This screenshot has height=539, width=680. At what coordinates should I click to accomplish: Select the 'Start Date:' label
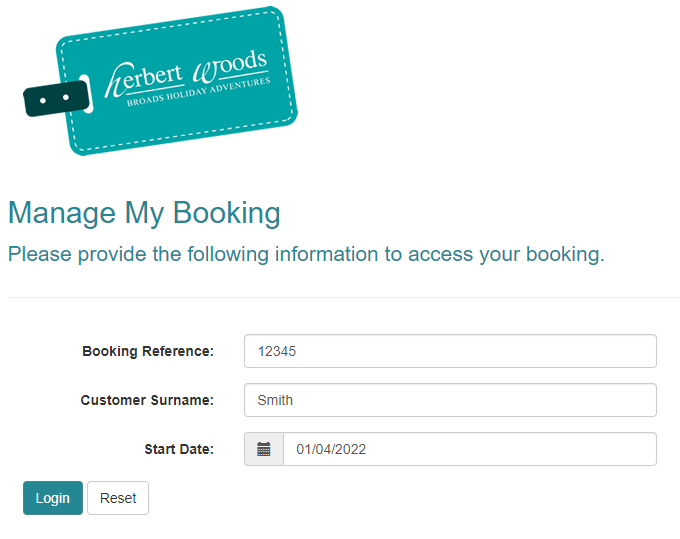(179, 449)
